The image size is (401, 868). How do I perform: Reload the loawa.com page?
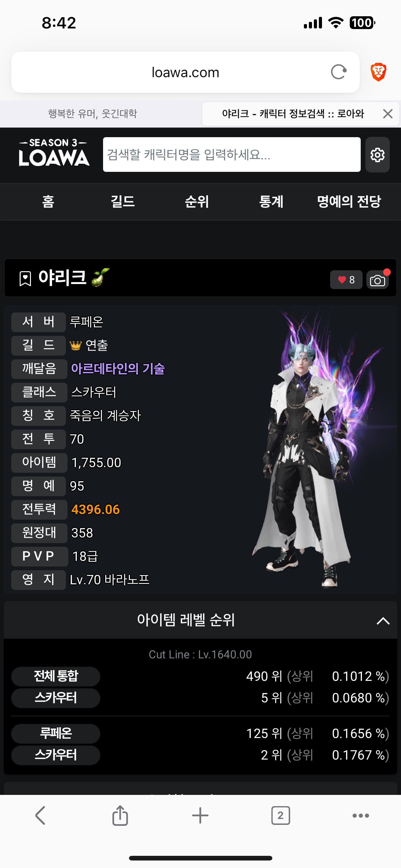point(338,72)
